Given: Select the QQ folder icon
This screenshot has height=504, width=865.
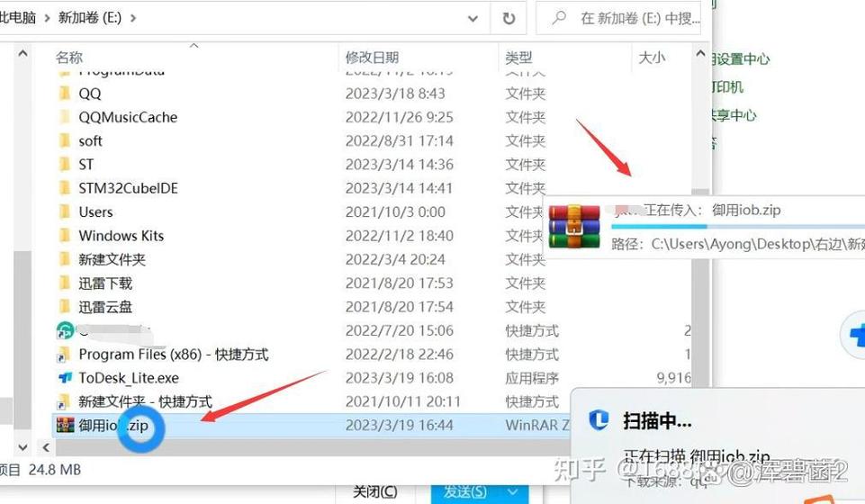Looking at the screenshot, I should coord(65,93).
